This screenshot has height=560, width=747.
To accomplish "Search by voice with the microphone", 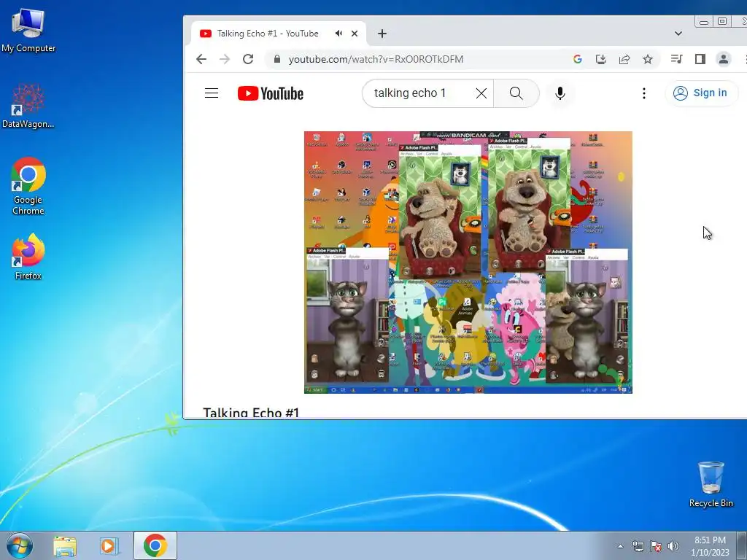I will tap(560, 93).
